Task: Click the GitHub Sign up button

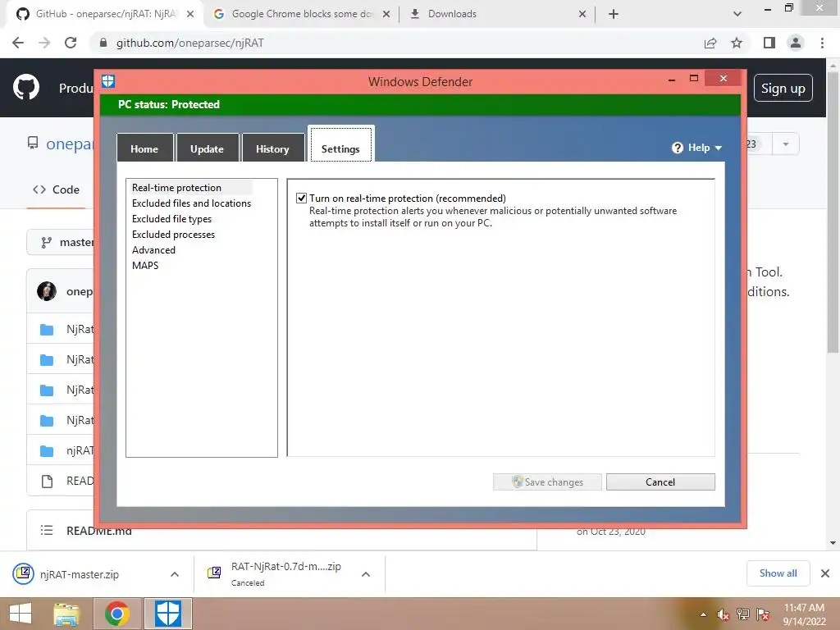Action: [783, 88]
